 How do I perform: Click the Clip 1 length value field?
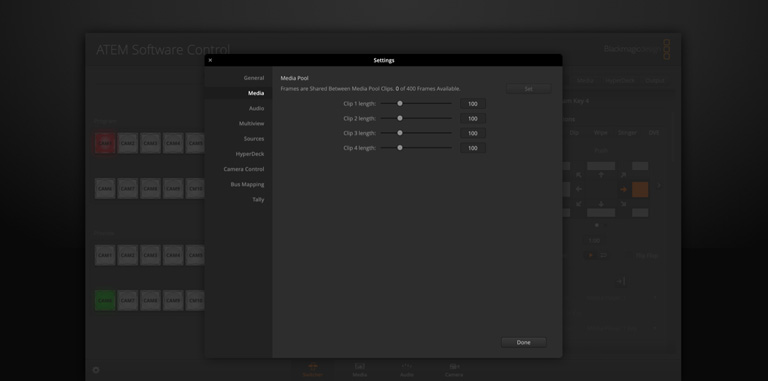click(473, 104)
